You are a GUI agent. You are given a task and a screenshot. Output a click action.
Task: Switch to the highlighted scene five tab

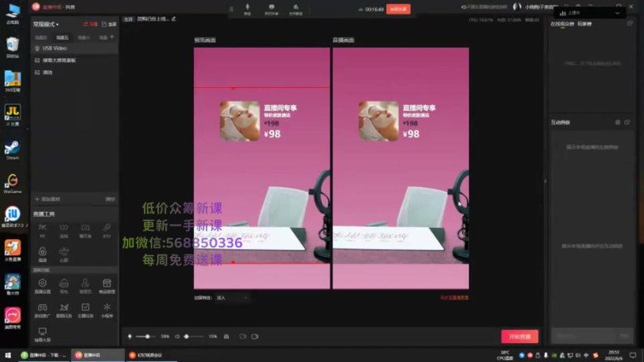tap(62, 37)
